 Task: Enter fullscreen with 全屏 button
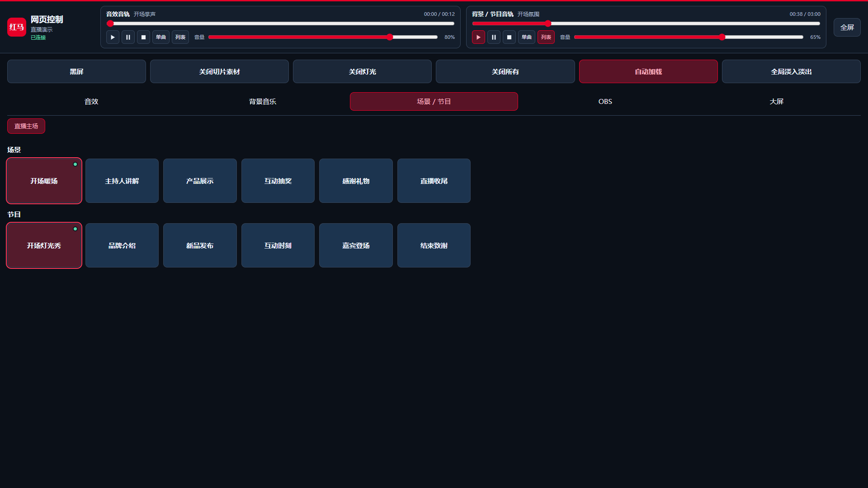(847, 28)
